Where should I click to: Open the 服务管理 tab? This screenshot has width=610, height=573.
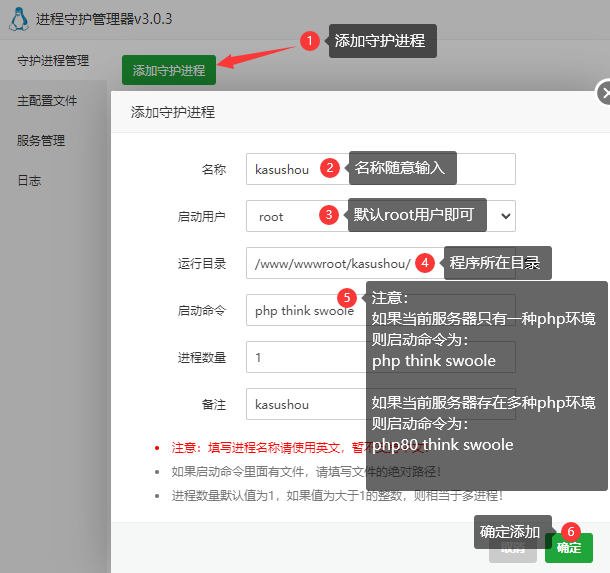pyautogui.click(x=41, y=140)
